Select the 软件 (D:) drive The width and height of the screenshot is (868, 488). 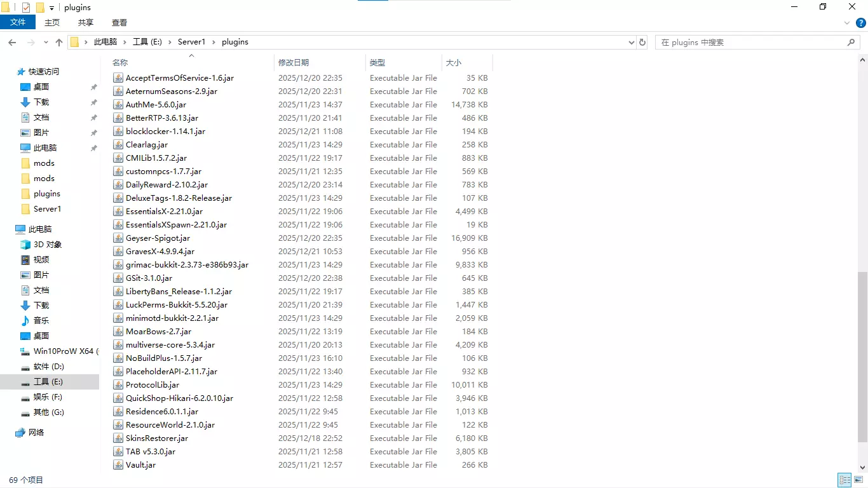tap(49, 367)
